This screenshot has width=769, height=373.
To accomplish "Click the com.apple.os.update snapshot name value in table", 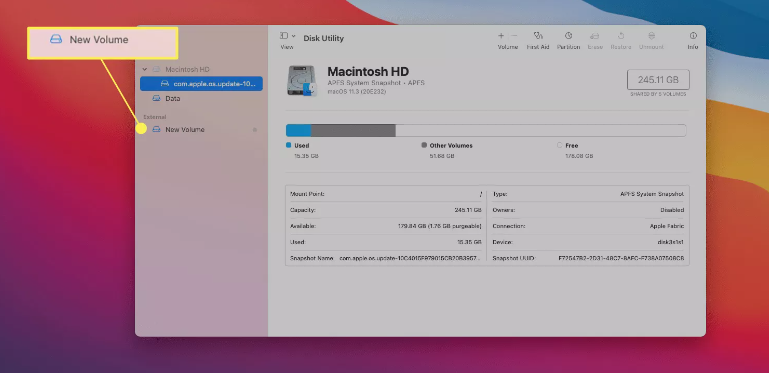I will (410, 258).
